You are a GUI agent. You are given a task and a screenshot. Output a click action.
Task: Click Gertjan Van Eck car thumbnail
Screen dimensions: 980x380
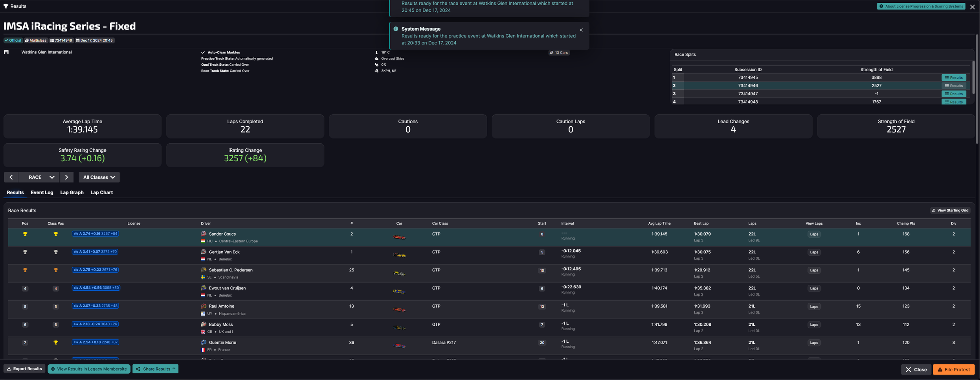pyautogui.click(x=399, y=255)
